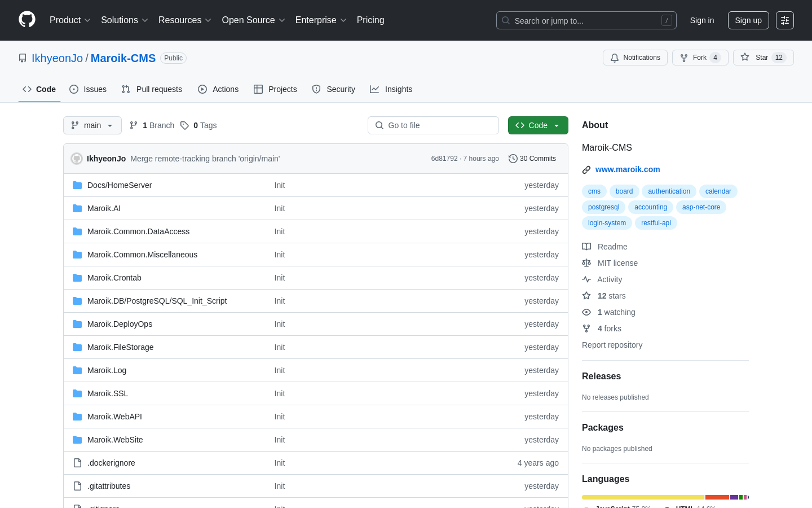Viewport: 812px width, 508px height.
Task: Click the folder icon for Maroik.Crontab
Action: point(77,278)
